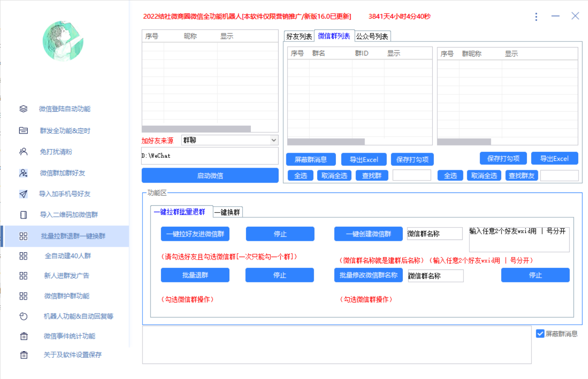Click the 一键创建微信群 button
Image resolution: width=588 pixels, height=379 pixels.
coord(368,234)
